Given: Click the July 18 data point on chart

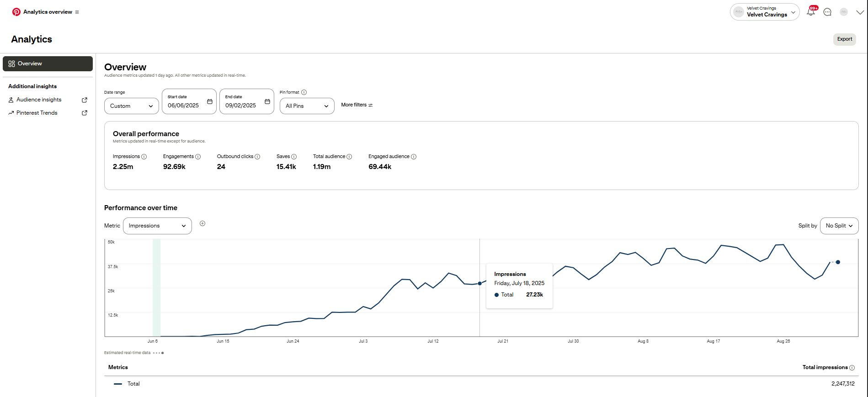Looking at the screenshot, I should (x=479, y=284).
